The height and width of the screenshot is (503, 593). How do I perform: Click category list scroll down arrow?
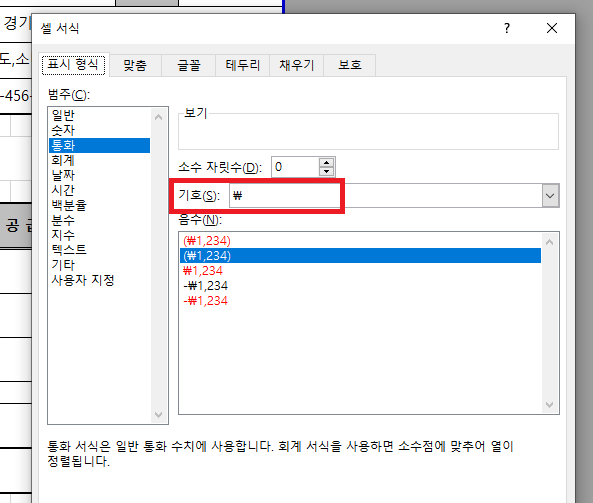pos(159,415)
